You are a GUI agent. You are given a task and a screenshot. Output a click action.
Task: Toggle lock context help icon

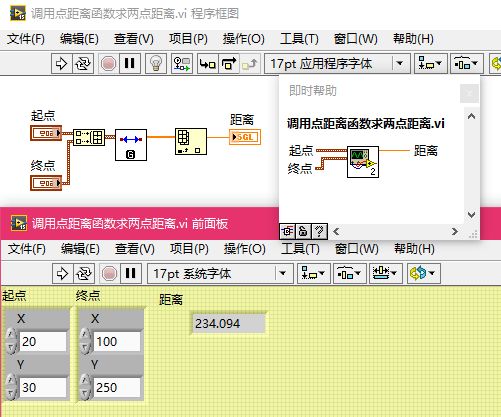pos(303,231)
